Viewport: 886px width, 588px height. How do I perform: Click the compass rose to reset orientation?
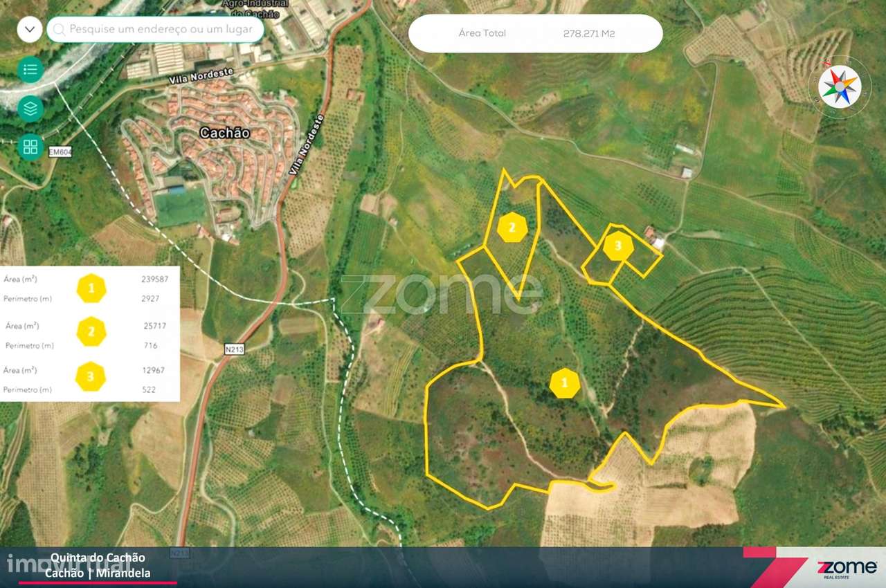(x=838, y=86)
